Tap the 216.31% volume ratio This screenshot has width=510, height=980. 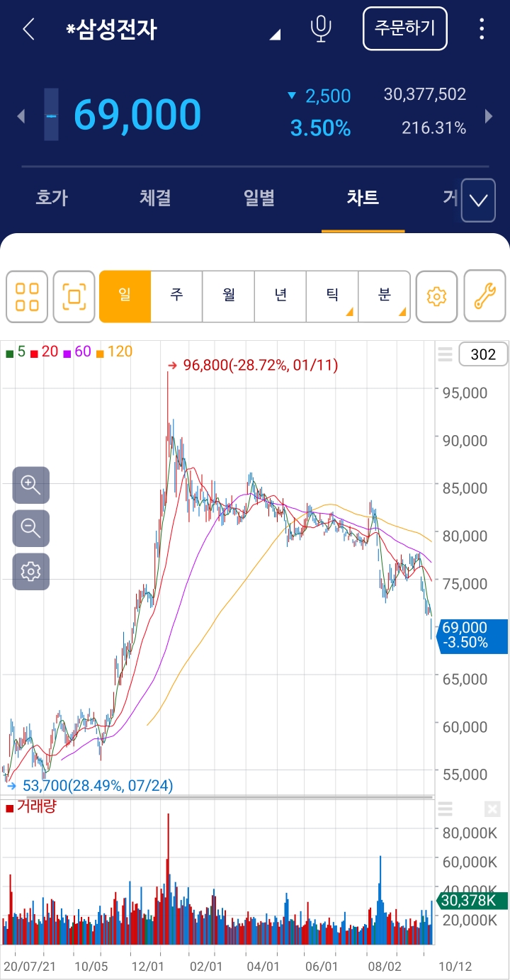[434, 128]
